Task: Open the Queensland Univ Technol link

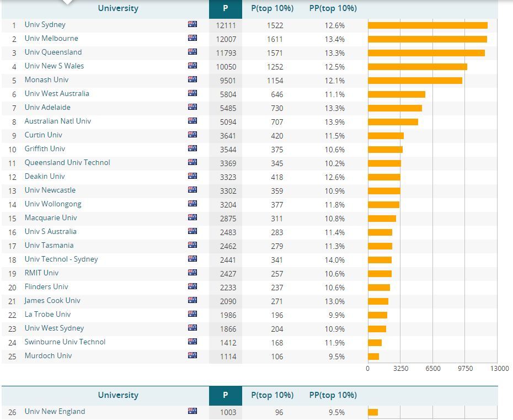Action: click(67, 162)
